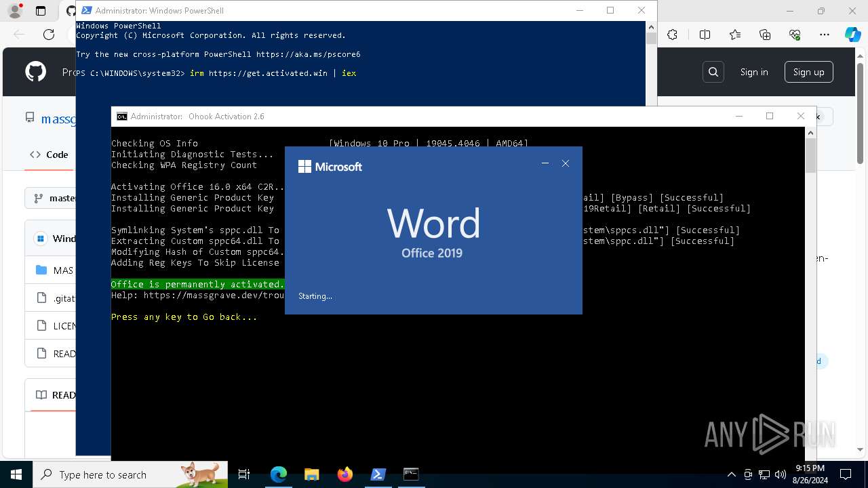Minimize the Word splash screen
This screenshot has width=868, height=488.
pyautogui.click(x=545, y=163)
